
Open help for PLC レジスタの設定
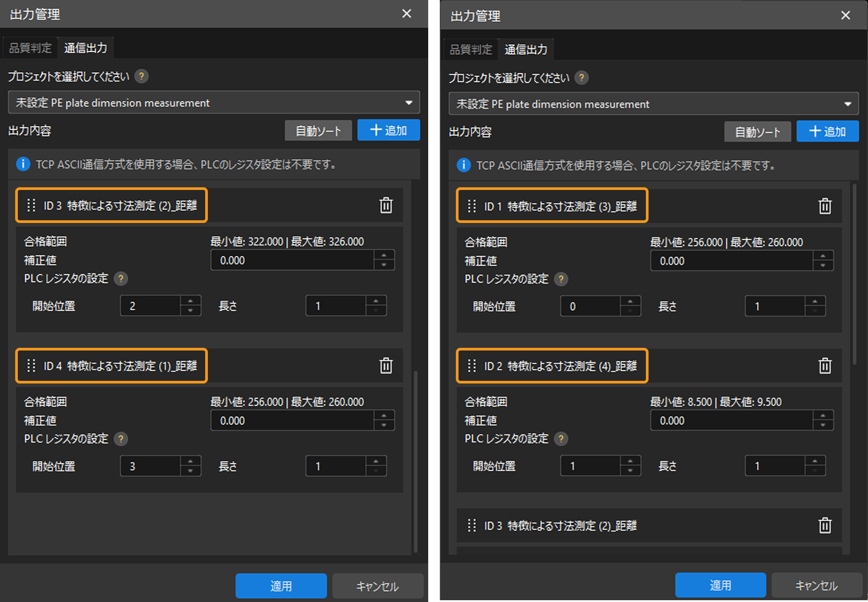click(x=121, y=279)
